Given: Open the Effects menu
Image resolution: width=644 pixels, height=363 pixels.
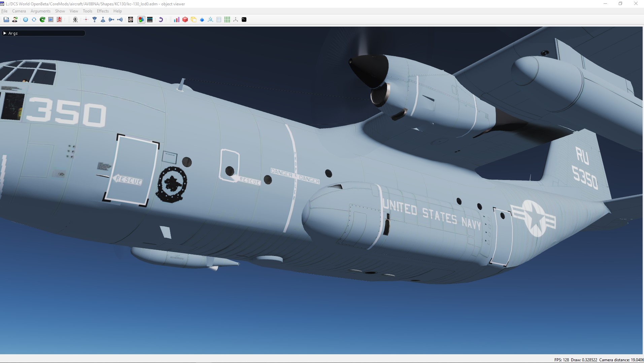Looking at the screenshot, I should coord(103,11).
